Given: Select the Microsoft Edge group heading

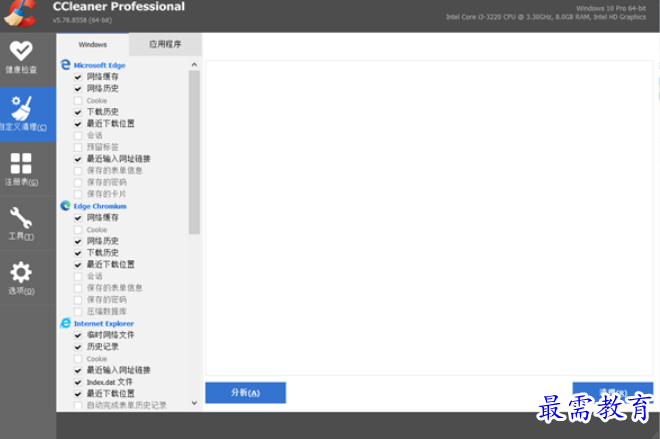Looking at the screenshot, I should coord(99,65).
